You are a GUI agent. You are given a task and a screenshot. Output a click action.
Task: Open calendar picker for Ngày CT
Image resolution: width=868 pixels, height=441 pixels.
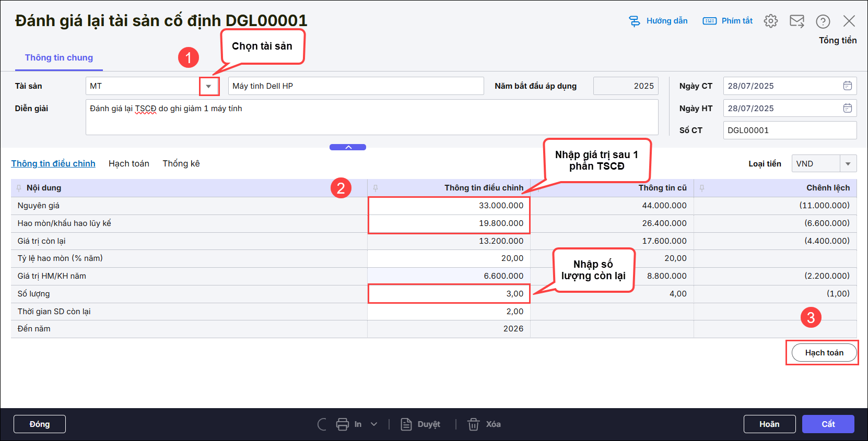tap(847, 86)
